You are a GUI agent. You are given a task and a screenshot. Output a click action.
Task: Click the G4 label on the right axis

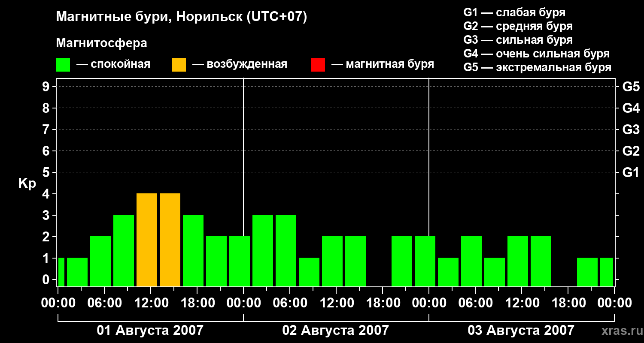click(631, 108)
